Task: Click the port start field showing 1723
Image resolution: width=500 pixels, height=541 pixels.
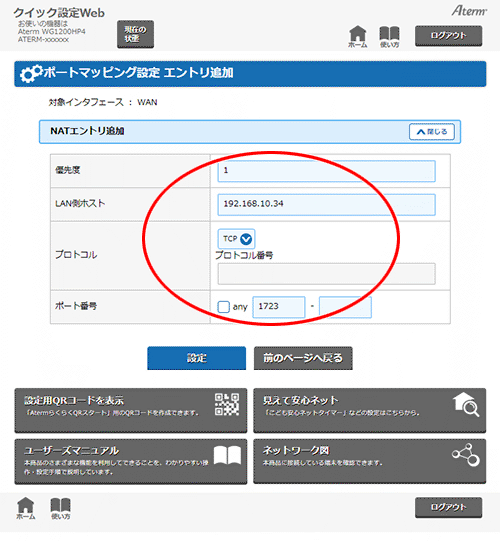Action: (x=279, y=307)
